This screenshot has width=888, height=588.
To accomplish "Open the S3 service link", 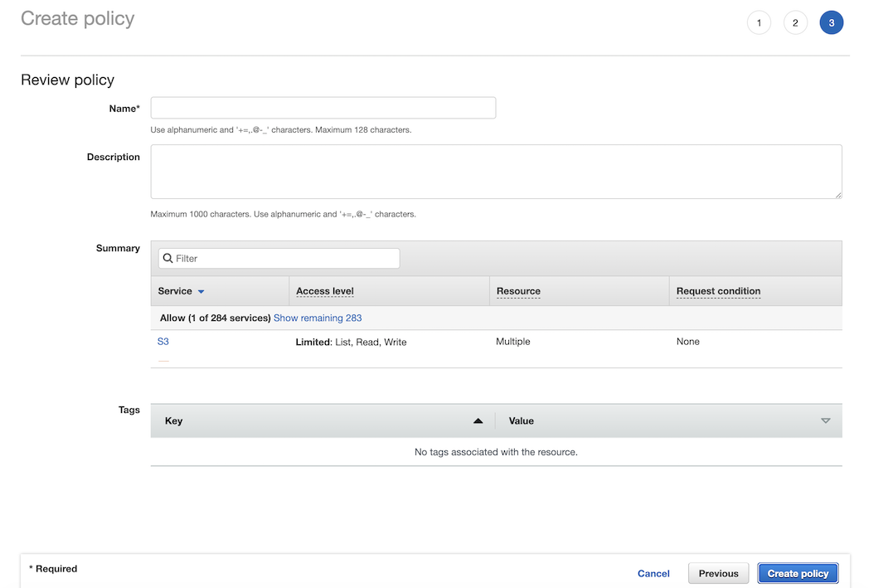I will pyautogui.click(x=163, y=342).
